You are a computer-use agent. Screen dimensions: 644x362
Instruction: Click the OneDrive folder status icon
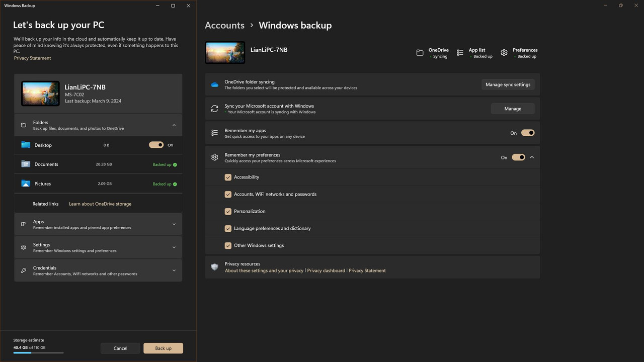pyautogui.click(x=420, y=53)
